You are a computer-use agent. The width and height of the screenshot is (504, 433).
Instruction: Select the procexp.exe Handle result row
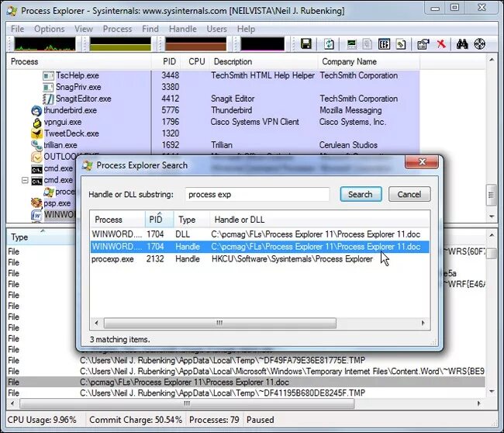(260, 259)
